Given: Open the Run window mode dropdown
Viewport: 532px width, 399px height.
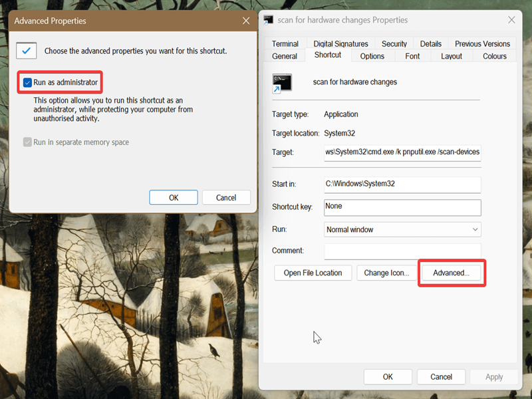Looking at the screenshot, I should pos(402,229).
